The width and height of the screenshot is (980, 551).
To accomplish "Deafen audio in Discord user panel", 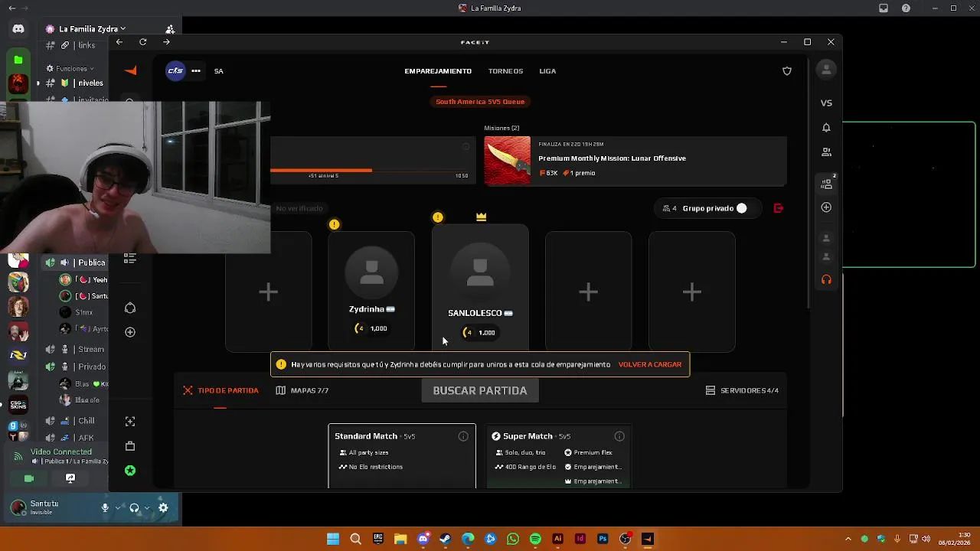I will (134, 507).
